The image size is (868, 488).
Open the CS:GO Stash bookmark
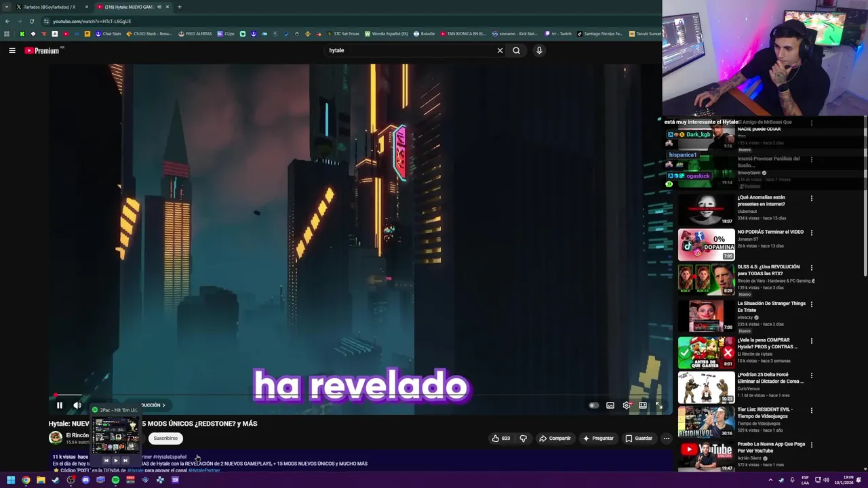point(149,34)
